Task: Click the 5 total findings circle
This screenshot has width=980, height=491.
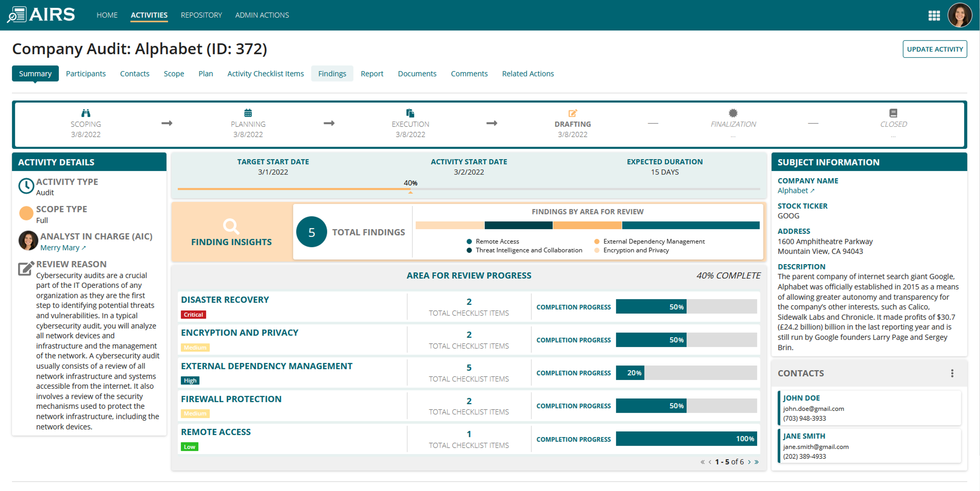Action: (x=311, y=232)
